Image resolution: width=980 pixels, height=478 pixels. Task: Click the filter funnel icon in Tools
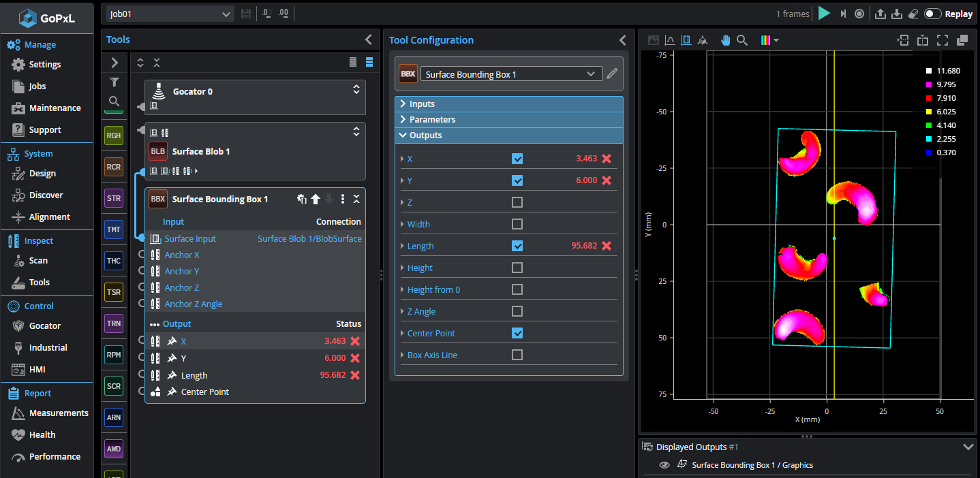click(x=114, y=82)
